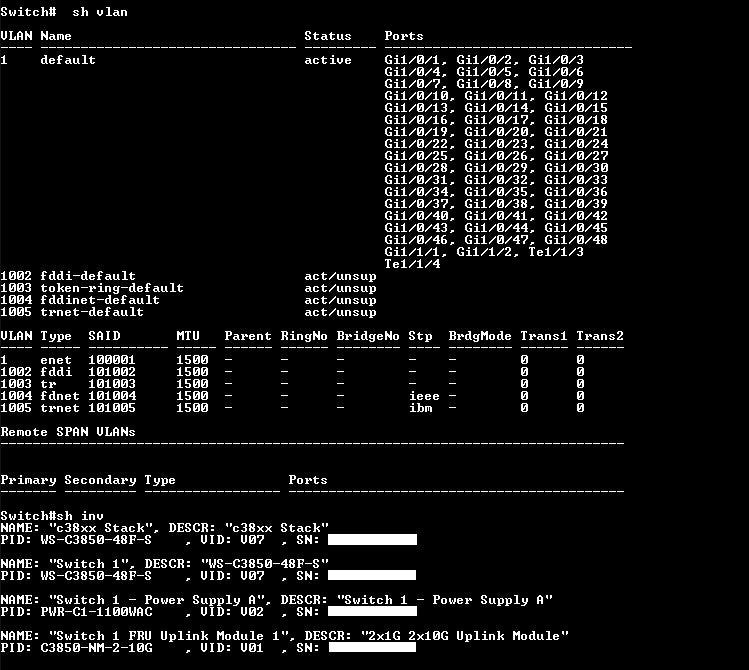Click the 'sh inv' command line
The height and width of the screenshot is (670, 749).
pos(52,516)
